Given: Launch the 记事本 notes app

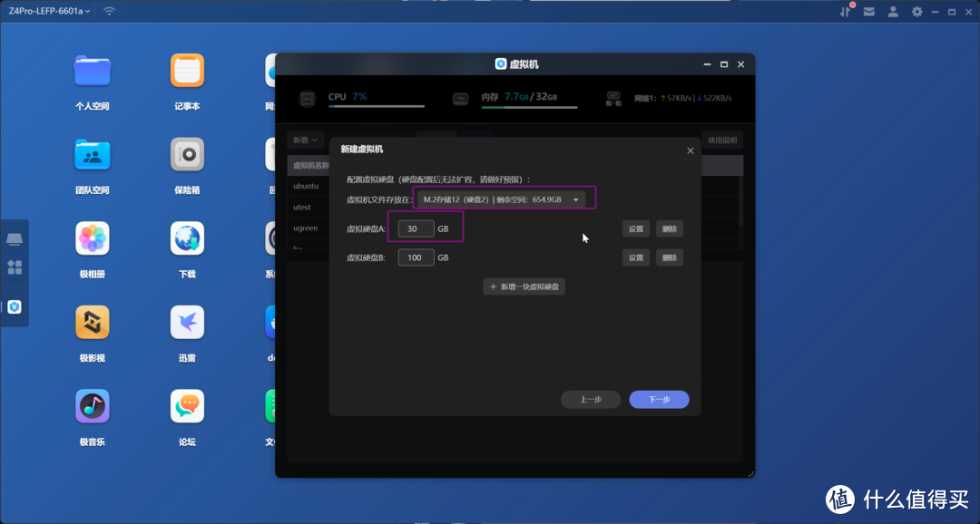Looking at the screenshot, I should click(187, 72).
